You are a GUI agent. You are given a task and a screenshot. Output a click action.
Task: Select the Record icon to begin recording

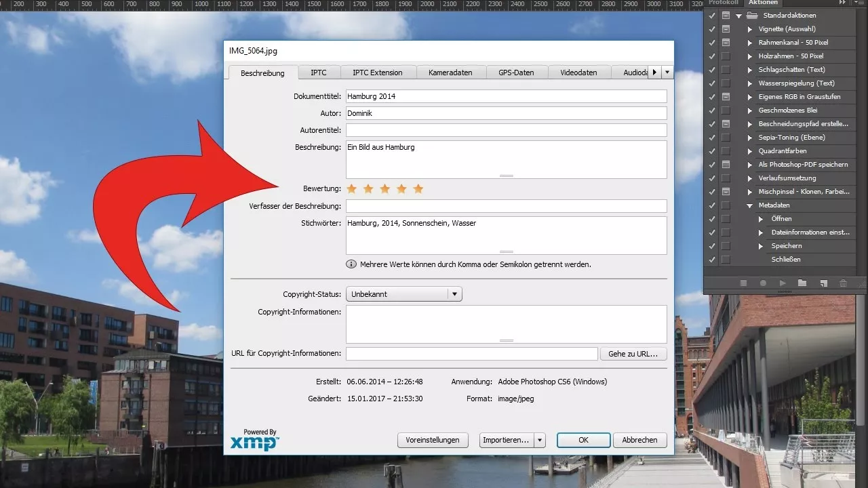pos(764,283)
